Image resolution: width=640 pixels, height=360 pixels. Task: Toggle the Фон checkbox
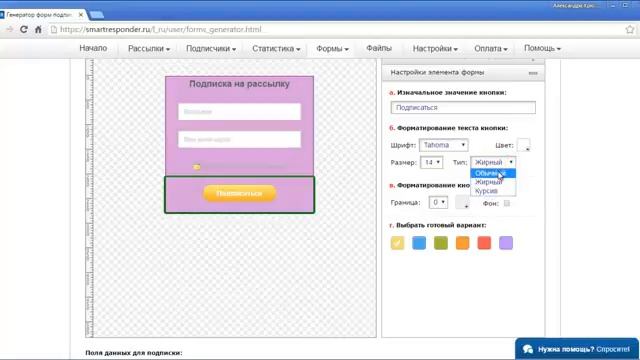[x=507, y=203]
